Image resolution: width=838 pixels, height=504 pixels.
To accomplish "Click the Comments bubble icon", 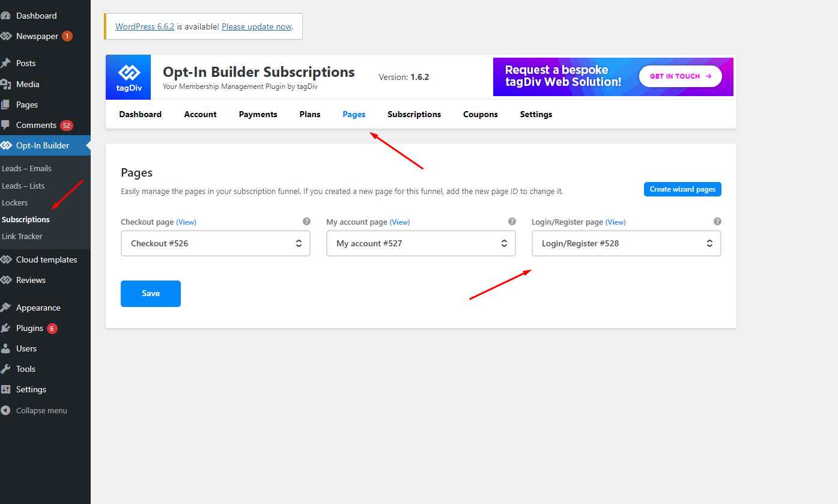I will click(x=5, y=125).
